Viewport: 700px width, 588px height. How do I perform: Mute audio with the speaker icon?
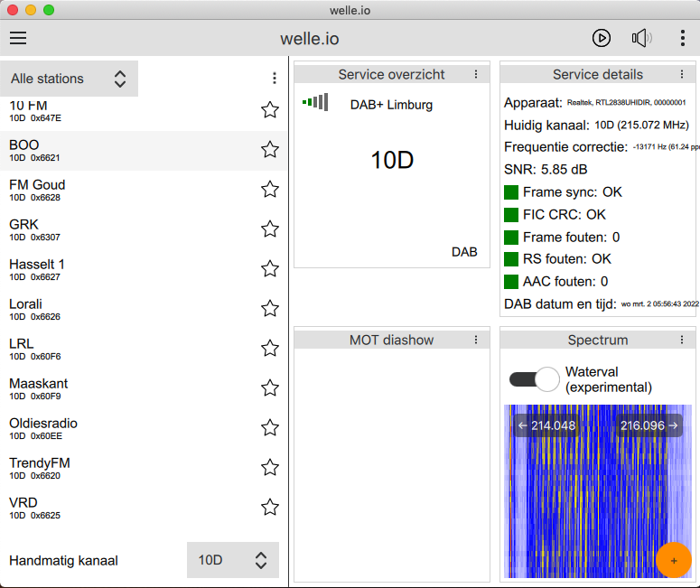click(x=641, y=38)
